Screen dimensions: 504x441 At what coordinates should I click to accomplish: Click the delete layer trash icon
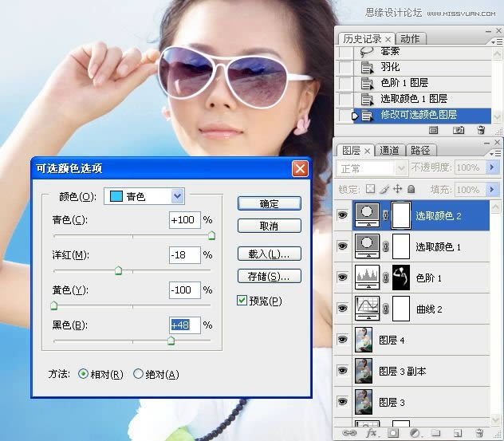[479, 433]
